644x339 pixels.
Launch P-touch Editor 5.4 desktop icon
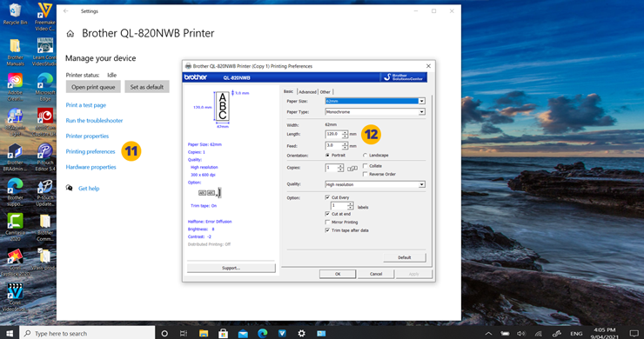pyautogui.click(x=44, y=157)
